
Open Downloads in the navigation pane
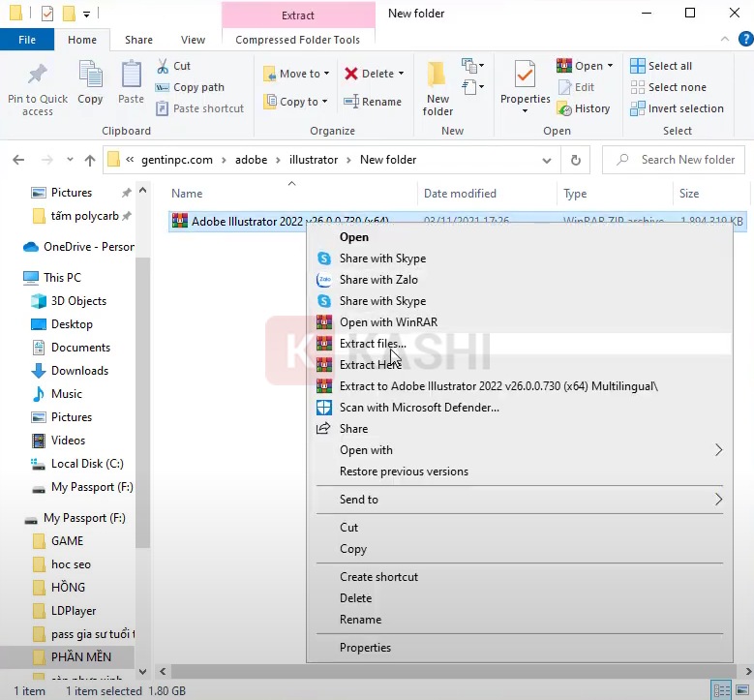[70, 371]
